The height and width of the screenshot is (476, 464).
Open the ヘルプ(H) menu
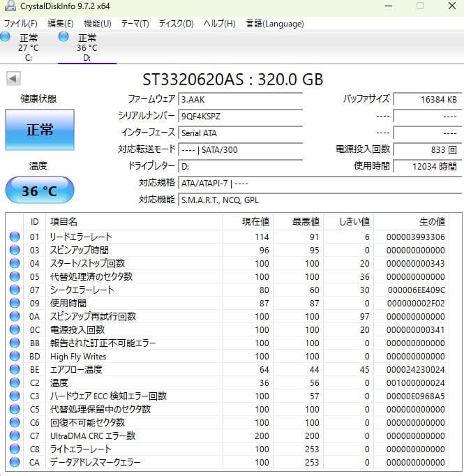pyautogui.click(x=219, y=24)
